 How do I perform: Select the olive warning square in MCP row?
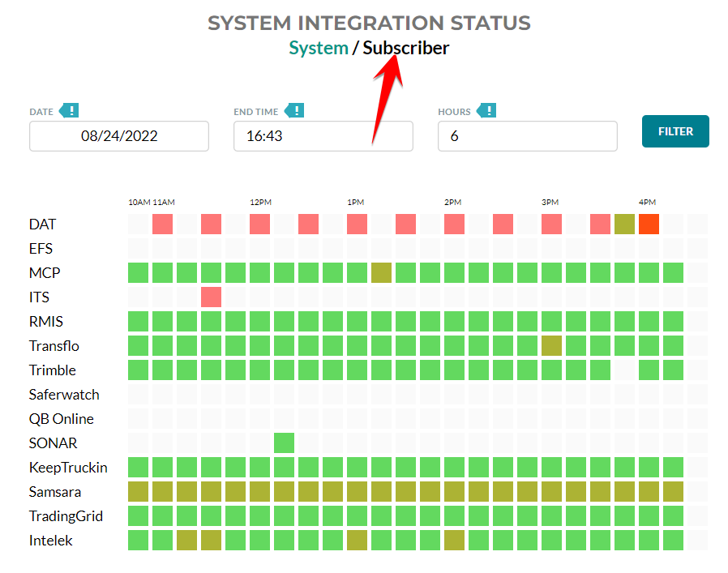381,272
